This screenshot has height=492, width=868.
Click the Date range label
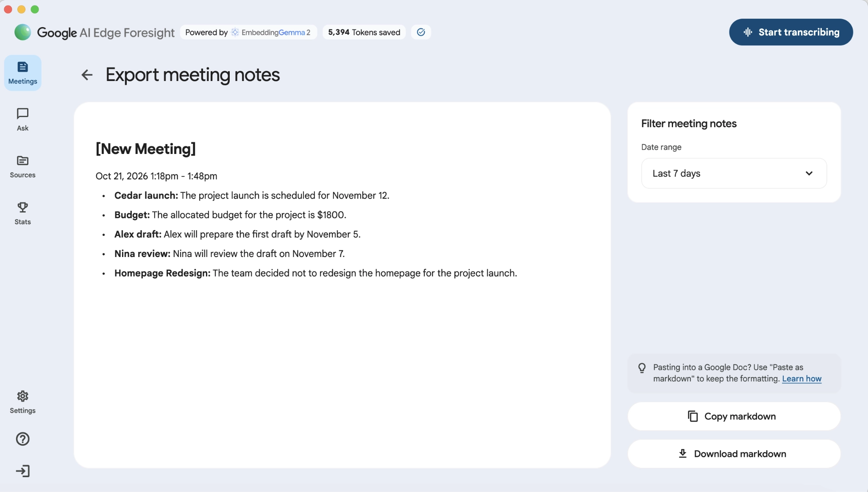tap(661, 147)
